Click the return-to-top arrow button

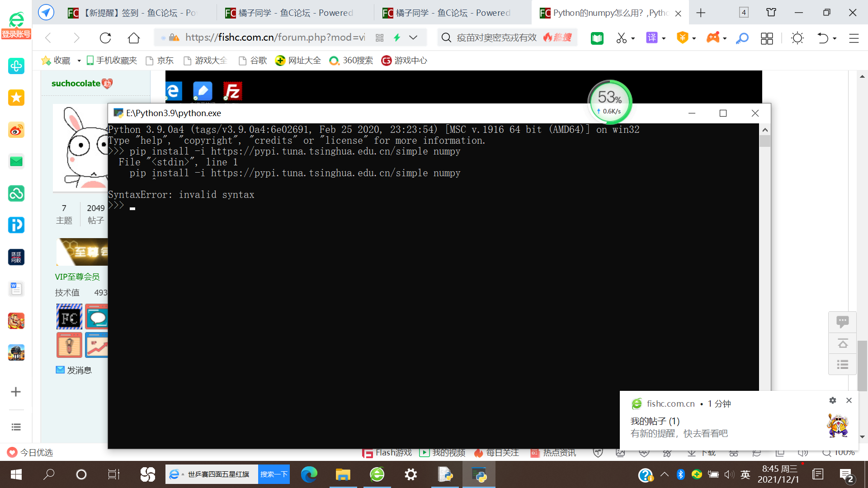pyautogui.click(x=842, y=343)
